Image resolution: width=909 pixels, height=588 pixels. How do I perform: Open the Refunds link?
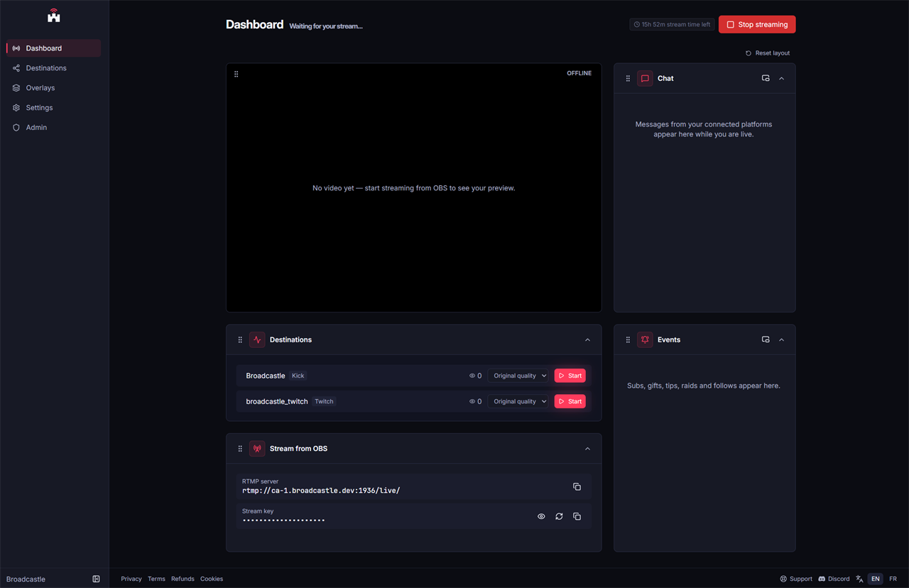183,579
